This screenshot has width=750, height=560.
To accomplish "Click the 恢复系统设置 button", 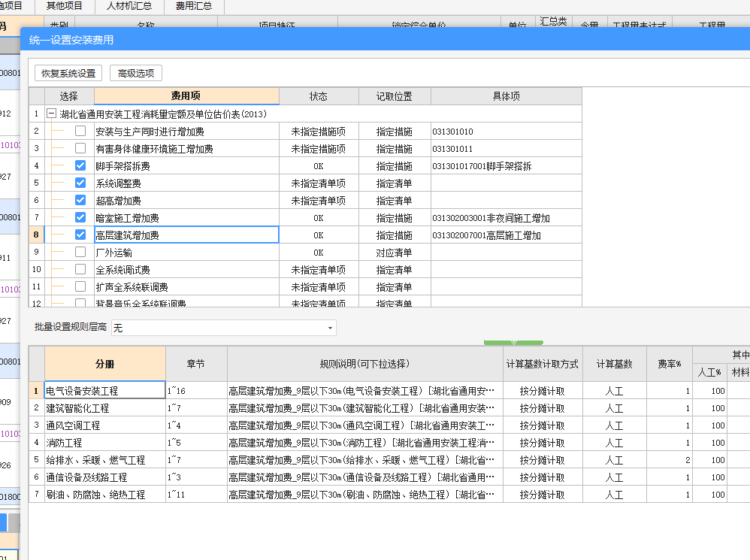I will point(68,73).
